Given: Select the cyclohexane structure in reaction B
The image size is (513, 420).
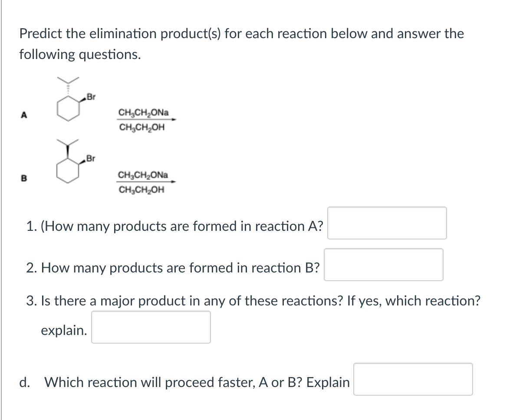Looking at the screenshot, I should 67,169.
